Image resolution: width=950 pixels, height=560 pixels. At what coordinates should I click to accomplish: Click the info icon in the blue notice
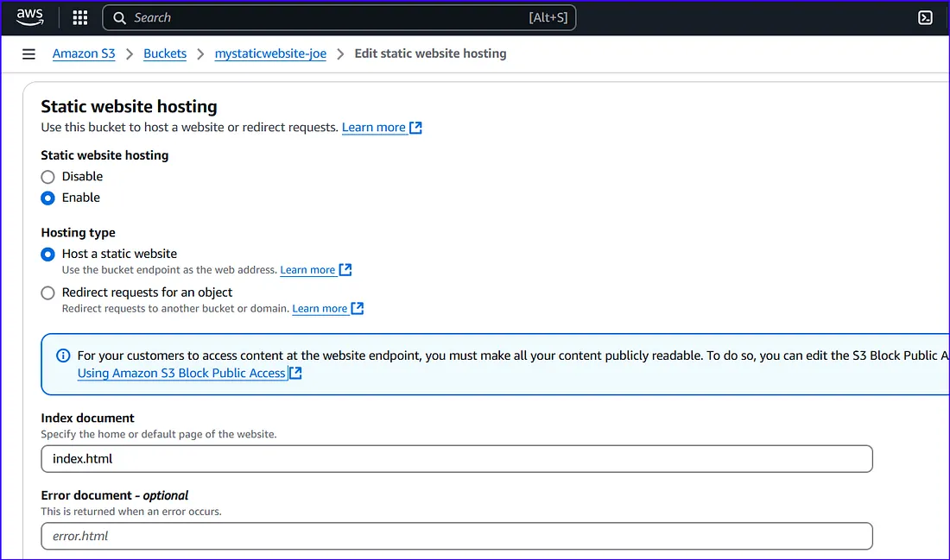click(x=63, y=356)
